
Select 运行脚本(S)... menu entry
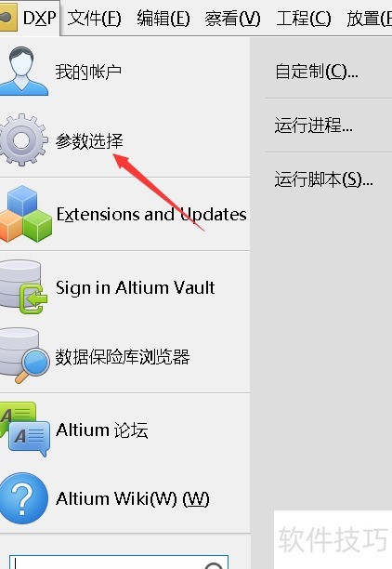323,179
